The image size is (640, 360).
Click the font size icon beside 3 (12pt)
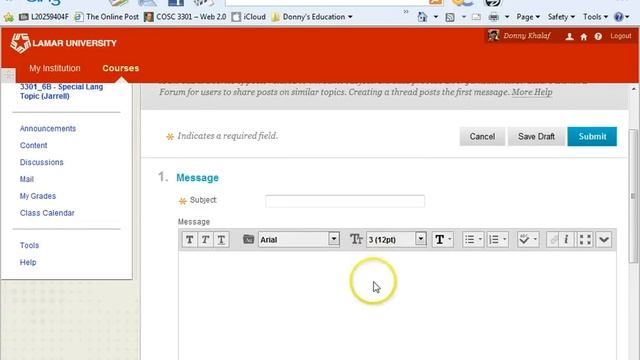(x=356, y=239)
